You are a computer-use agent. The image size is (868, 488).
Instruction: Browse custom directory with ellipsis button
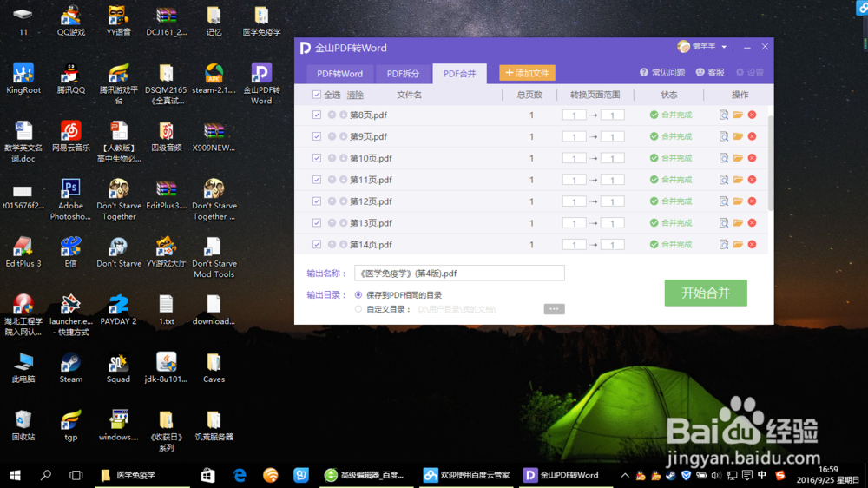(554, 309)
